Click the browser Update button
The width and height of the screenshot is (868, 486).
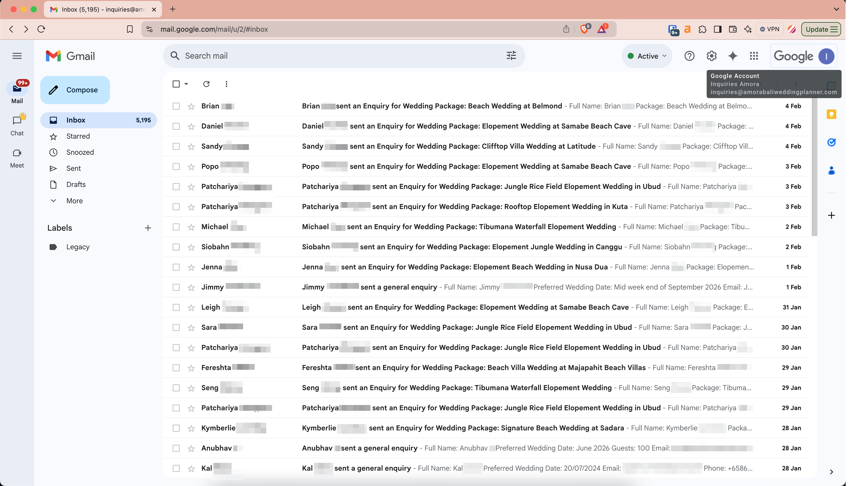coord(820,29)
